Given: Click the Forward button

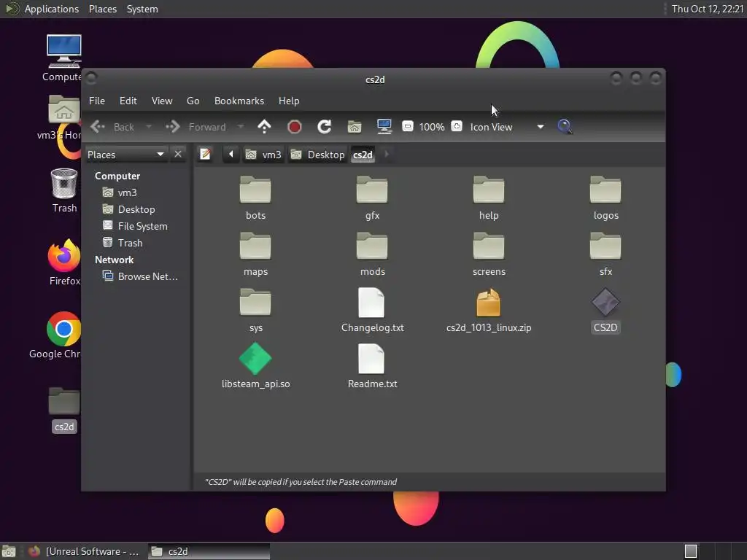Looking at the screenshot, I should point(196,127).
